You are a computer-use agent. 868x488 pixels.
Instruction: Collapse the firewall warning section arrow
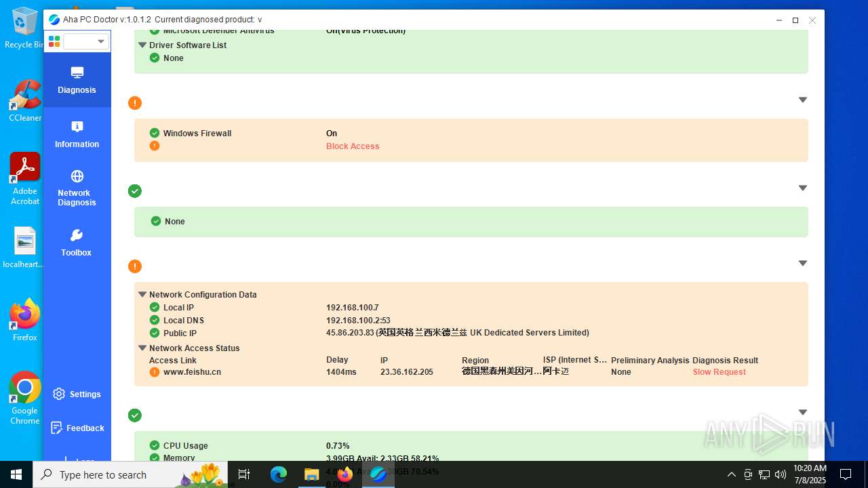(x=802, y=100)
